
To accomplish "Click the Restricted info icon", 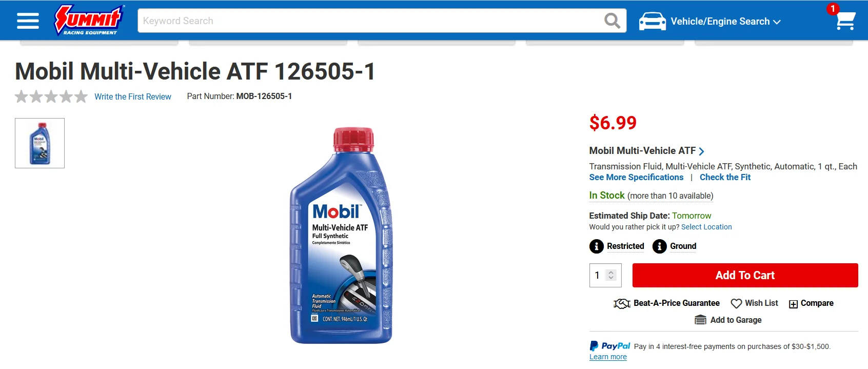I will 596,246.
